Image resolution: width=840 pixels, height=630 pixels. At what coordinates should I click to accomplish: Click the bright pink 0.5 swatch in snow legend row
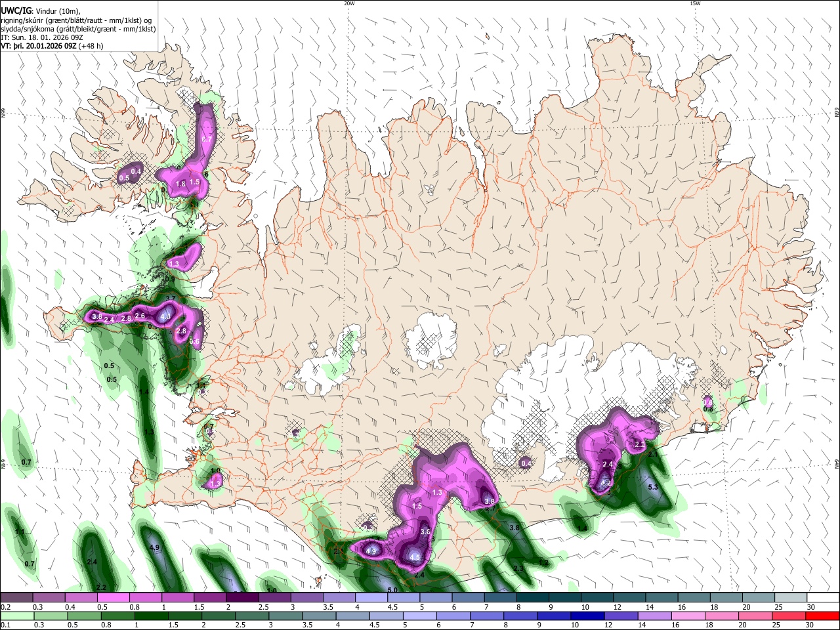tap(113, 597)
